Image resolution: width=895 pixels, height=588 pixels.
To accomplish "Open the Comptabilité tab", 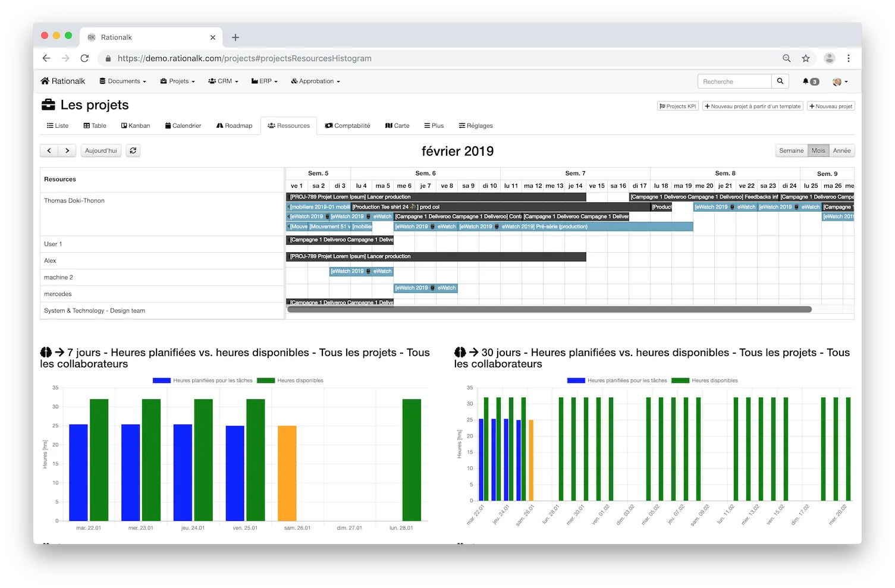I will click(347, 125).
